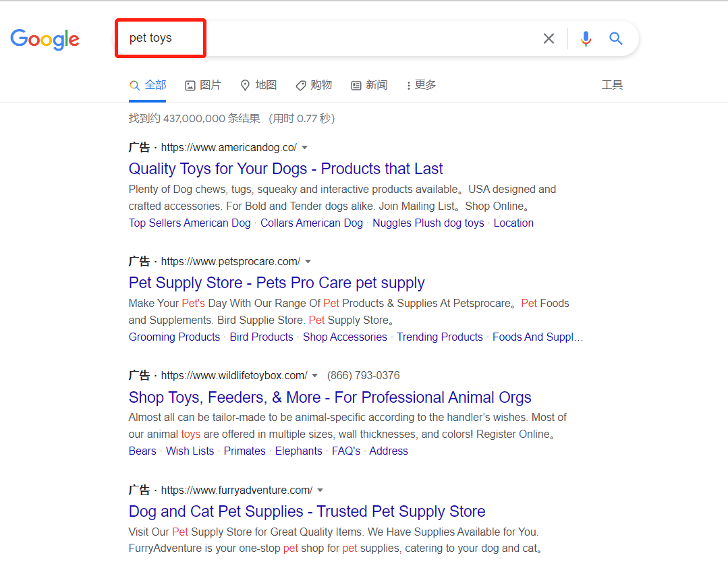Open 'Shop Toys, Feeders, & More' ad headline
728x564 pixels.
pos(329,397)
